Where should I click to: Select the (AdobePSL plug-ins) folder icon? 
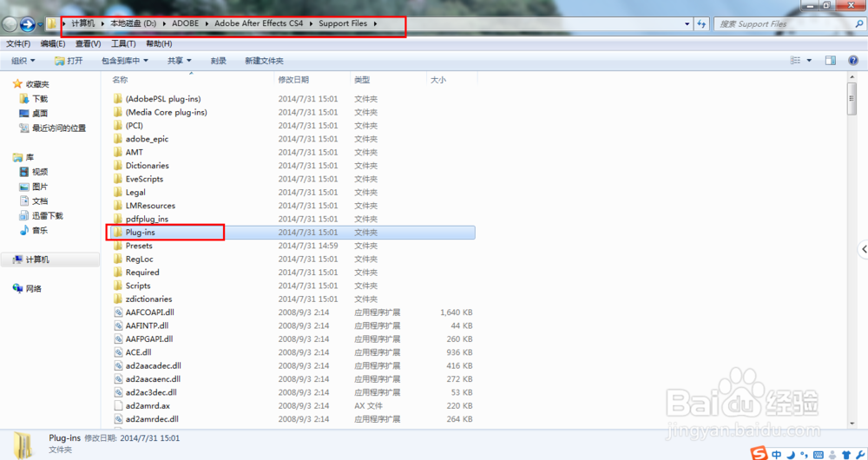(118, 99)
